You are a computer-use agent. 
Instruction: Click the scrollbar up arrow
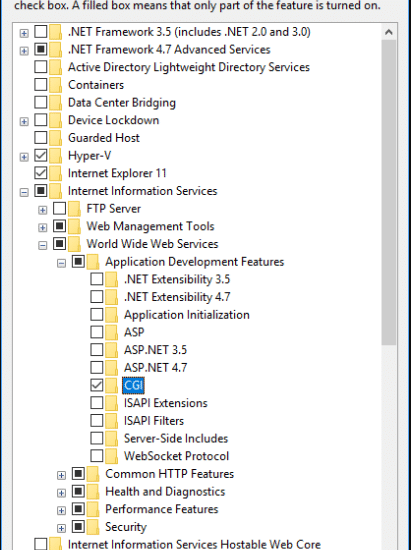(x=389, y=32)
